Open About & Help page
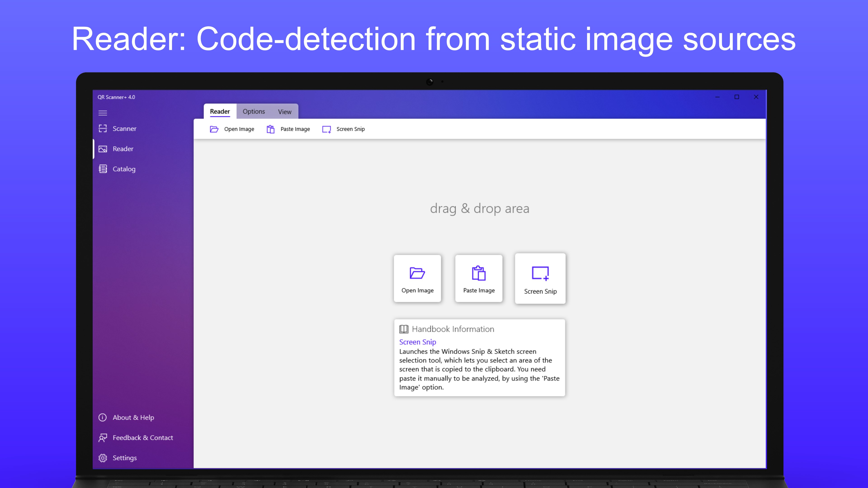This screenshot has height=488, width=868. pos(133,417)
